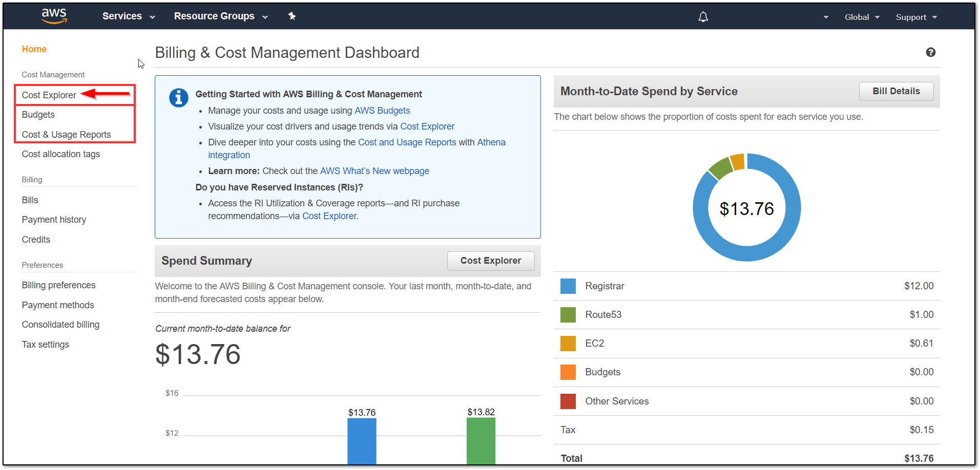
Task: Open the Global region dropdown
Action: [x=862, y=17]
